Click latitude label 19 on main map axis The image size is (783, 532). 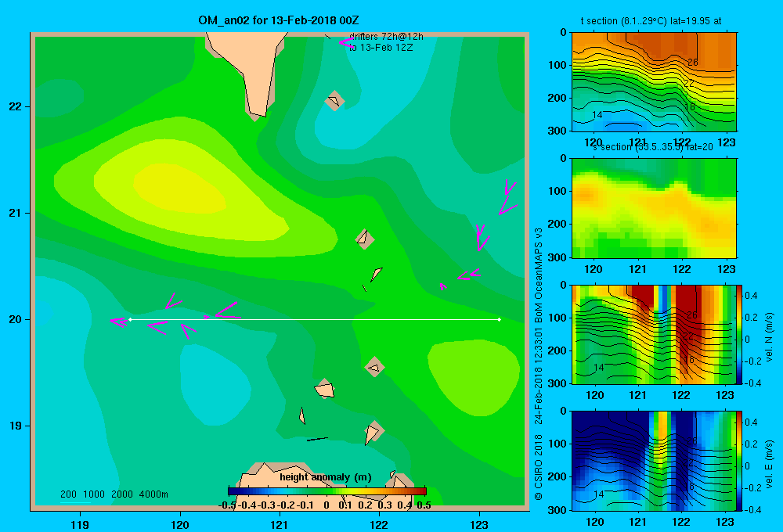click(x=16, y=426)
